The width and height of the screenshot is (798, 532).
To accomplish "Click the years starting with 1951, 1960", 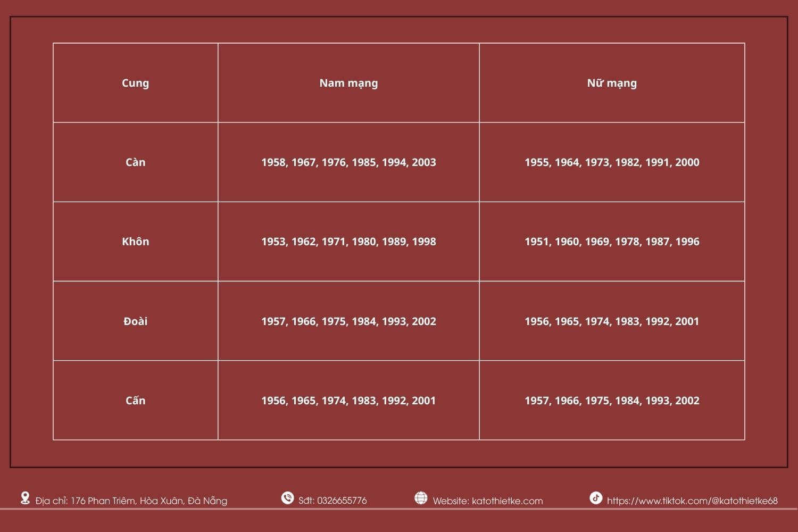I will point(612,242).
